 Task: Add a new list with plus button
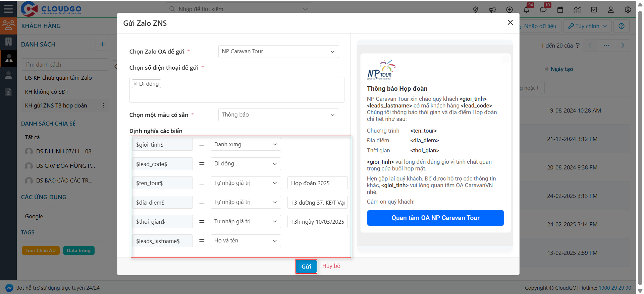tap(102, 44)
